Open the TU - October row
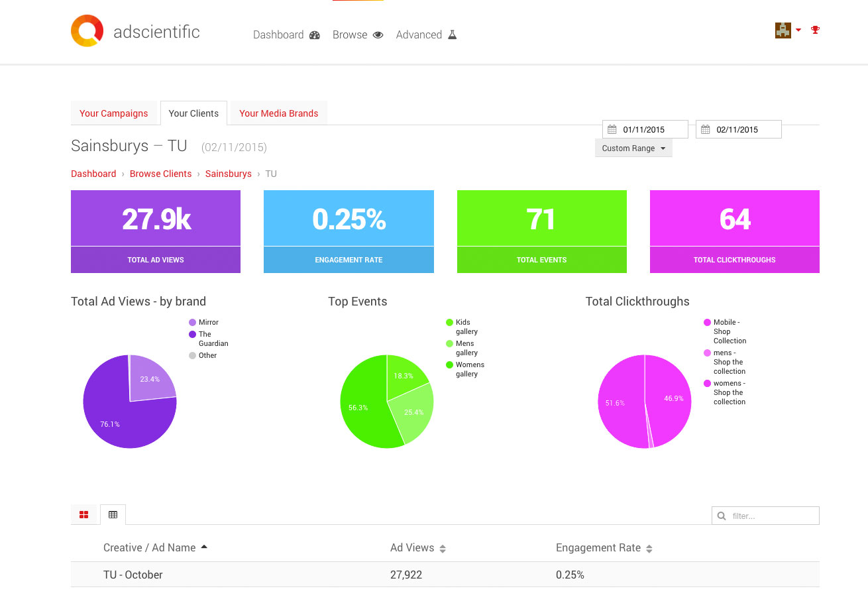The image size is (868, 615). point(445,575)
